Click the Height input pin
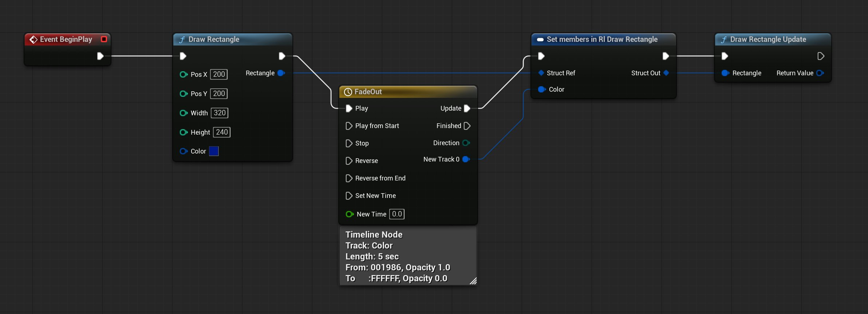868x314 pixels. [x=184, y=132]
